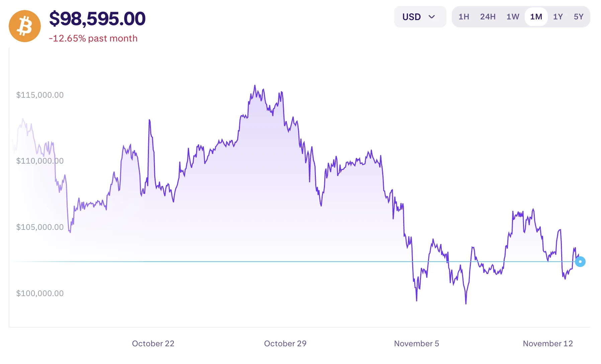Click the blue current price marker dot
Viewport: 601px width, 364px height.
click(x=581, y=262)
